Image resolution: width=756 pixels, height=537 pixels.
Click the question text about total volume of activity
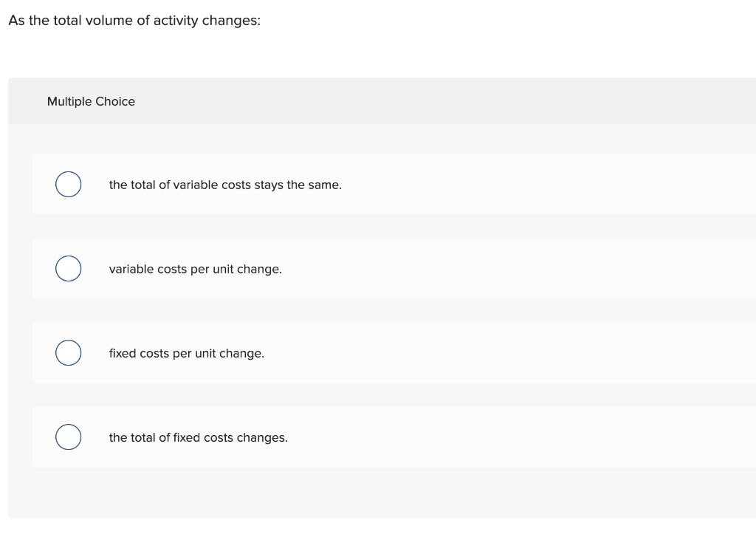(134, 20)
